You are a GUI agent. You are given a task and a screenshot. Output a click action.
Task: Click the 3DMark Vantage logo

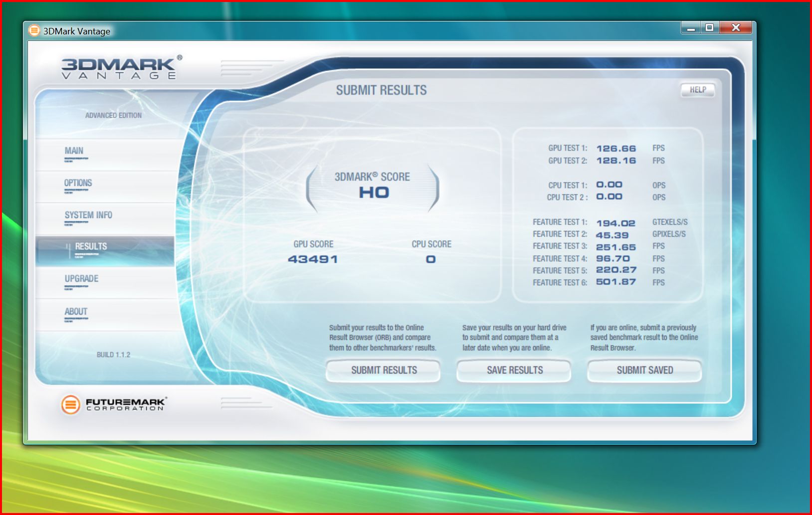click(121, 67)
